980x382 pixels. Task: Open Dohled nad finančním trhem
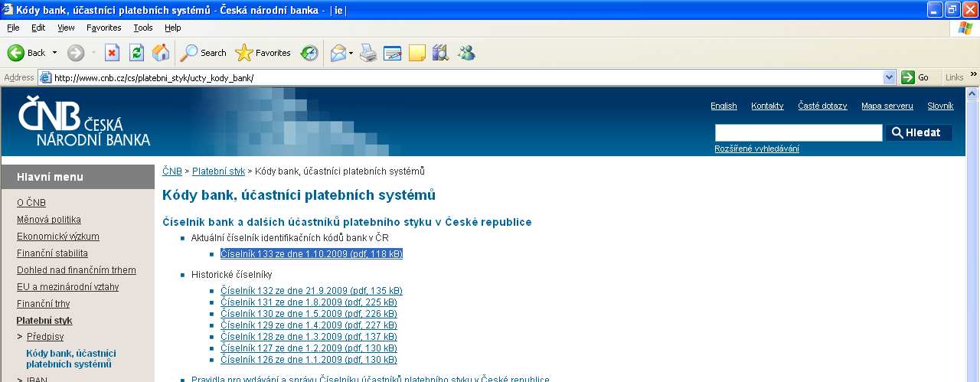tap(77, 270)
